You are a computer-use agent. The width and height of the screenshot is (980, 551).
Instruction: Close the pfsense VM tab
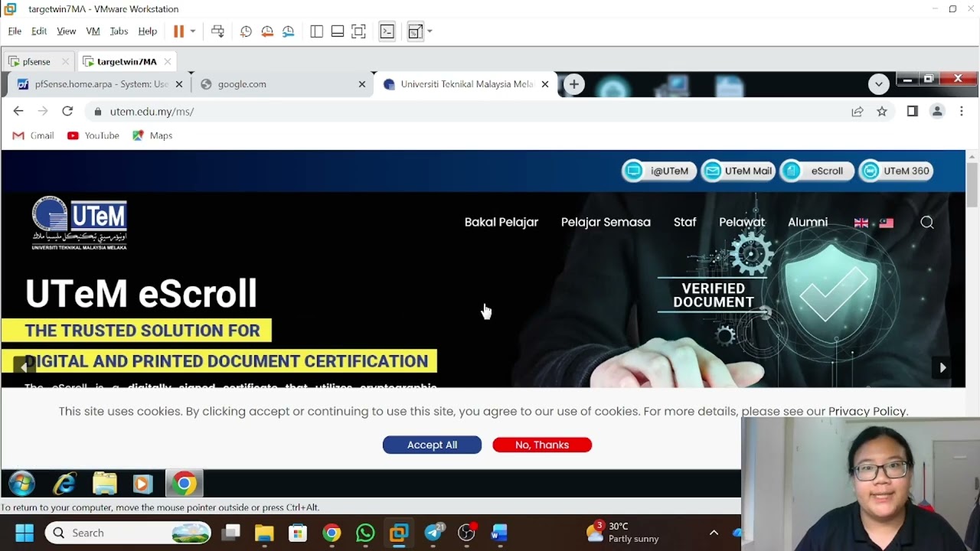[65, 61]
